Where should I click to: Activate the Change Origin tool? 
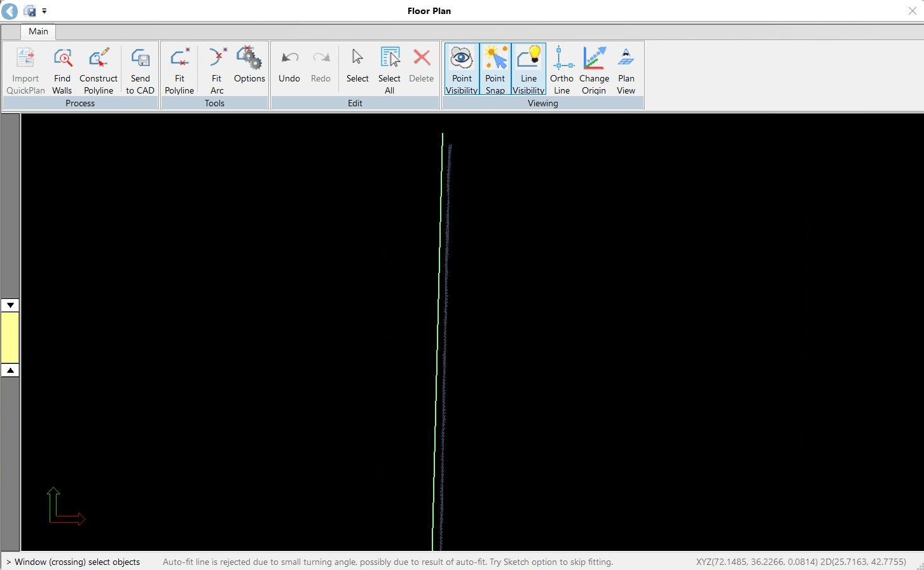[x=594, y=69]
